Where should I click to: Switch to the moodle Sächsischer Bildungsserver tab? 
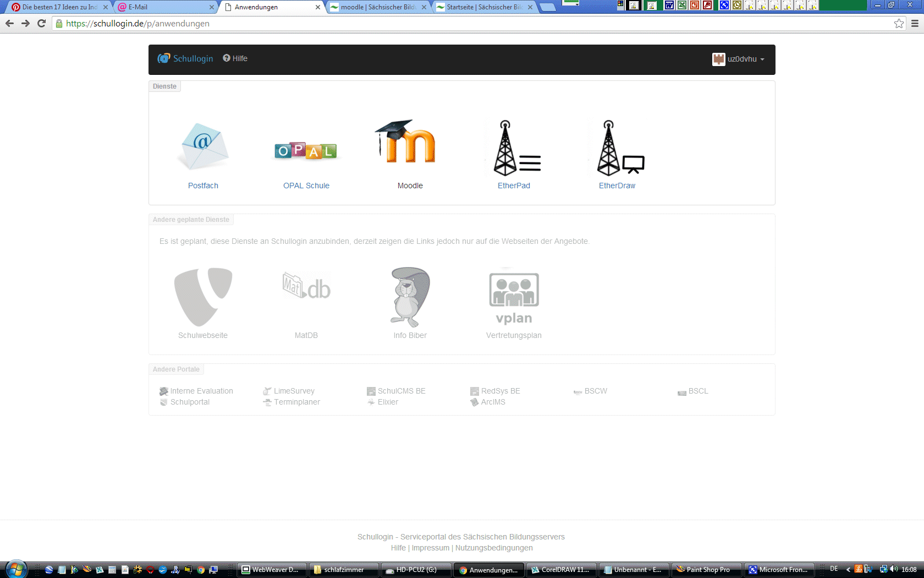click(x=378, y=7)
